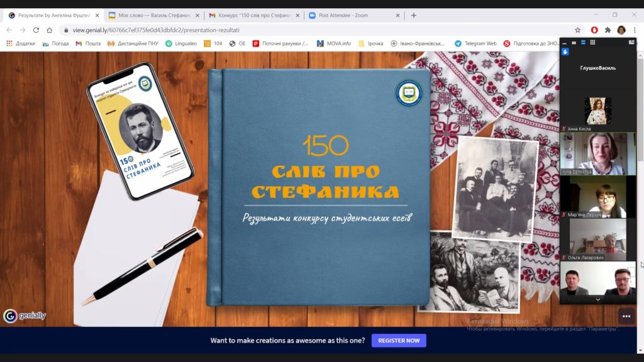The height and width of the screenshot is (362, 644).
Task: Open the Chrome profile avatar
Action: [x=621, y=30]
